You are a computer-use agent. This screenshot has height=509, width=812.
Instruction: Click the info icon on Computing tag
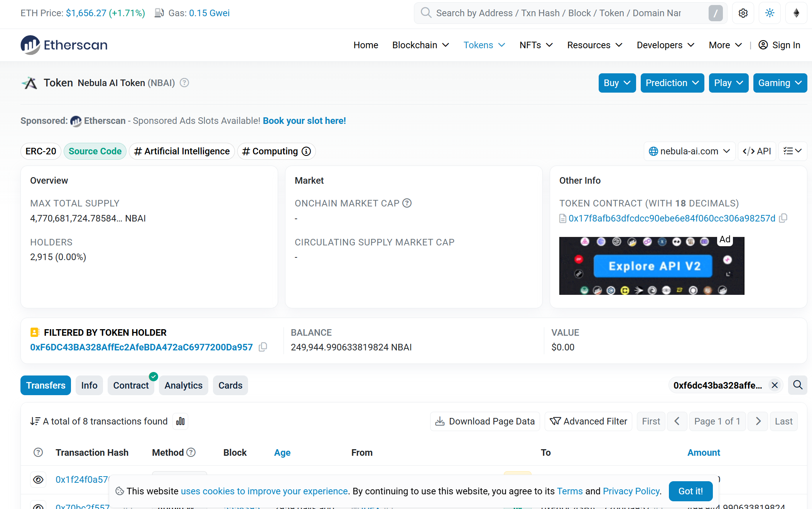point(306,151)
